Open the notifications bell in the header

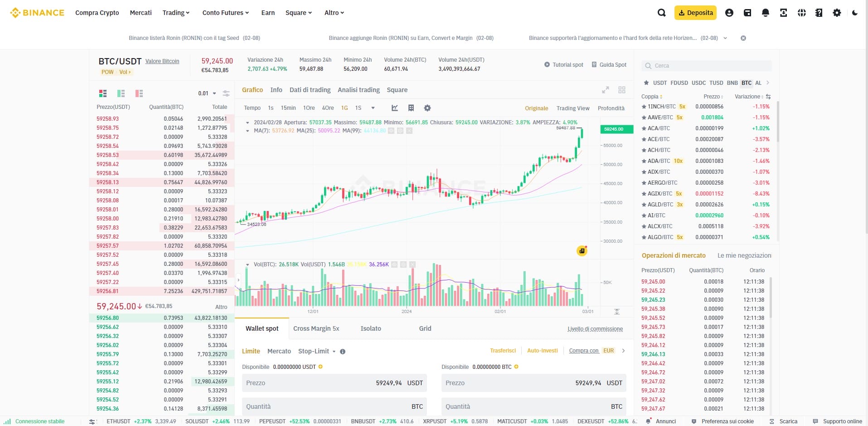click(x=765, y=13)
